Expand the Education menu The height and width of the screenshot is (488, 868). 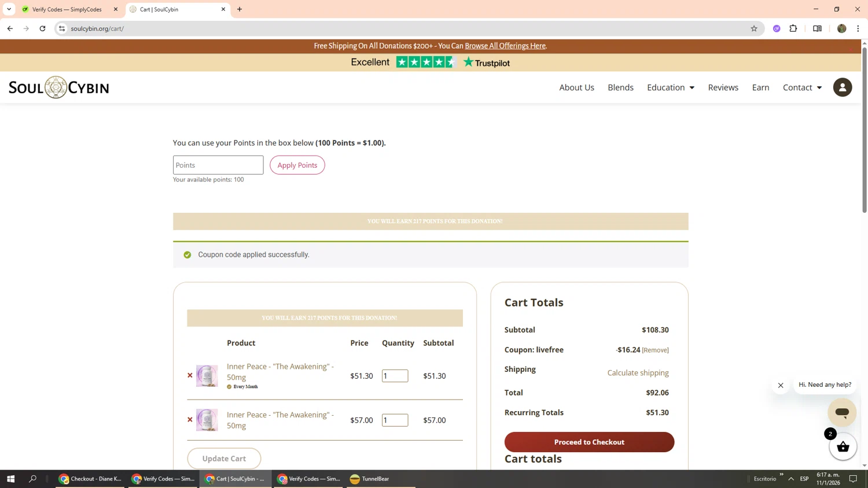[x=670, y=87]
